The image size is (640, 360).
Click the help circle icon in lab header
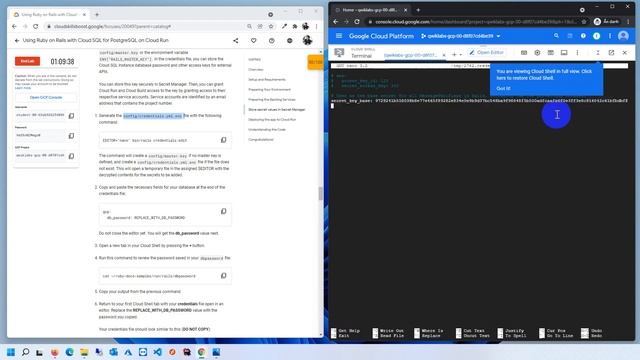click(271, 40)
